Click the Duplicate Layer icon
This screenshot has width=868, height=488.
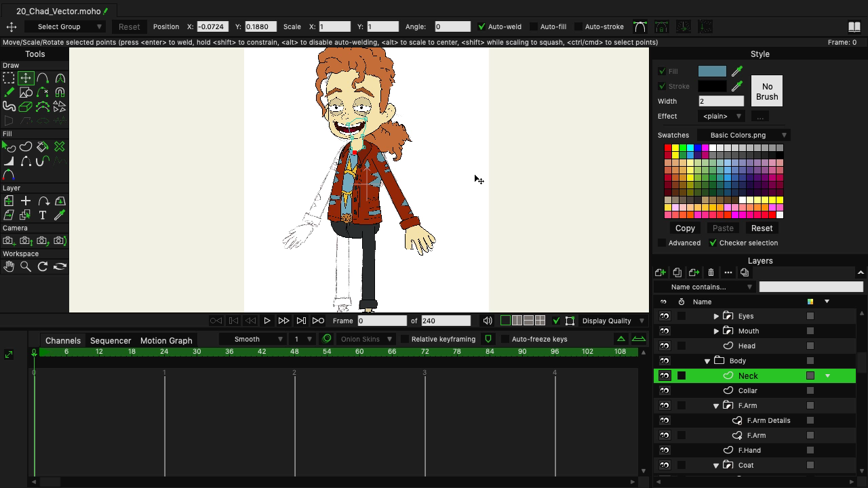[x=677, y=272]
